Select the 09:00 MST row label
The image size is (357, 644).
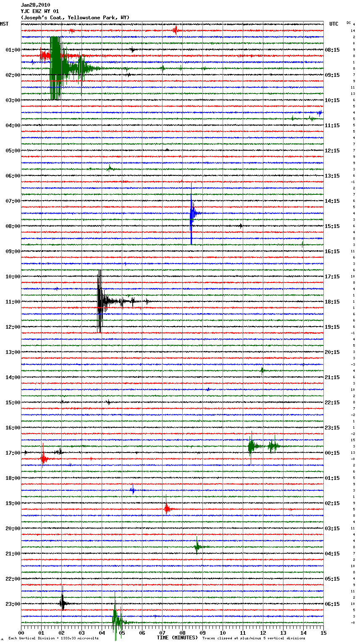click(x=13, y=251)
